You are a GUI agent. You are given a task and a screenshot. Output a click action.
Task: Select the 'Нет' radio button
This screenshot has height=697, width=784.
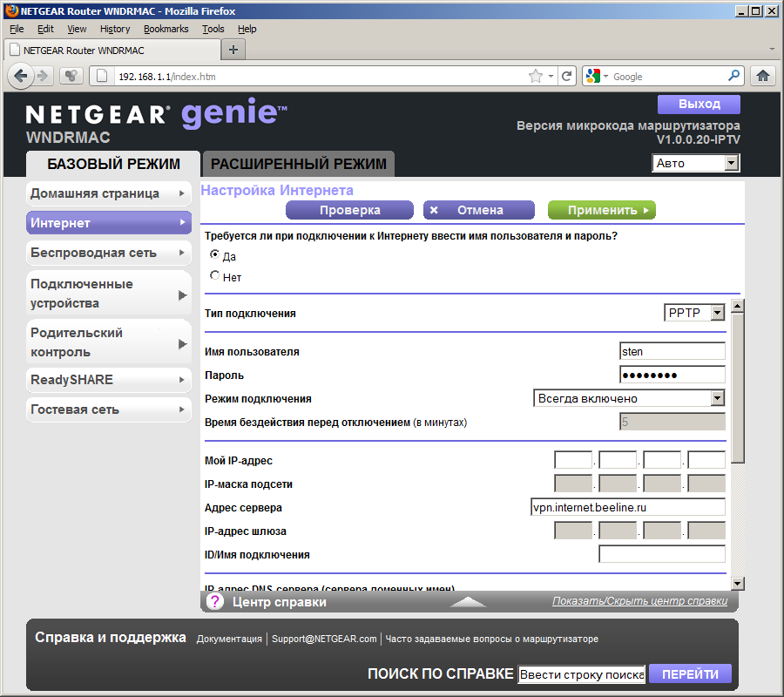[x=214, y=275]
